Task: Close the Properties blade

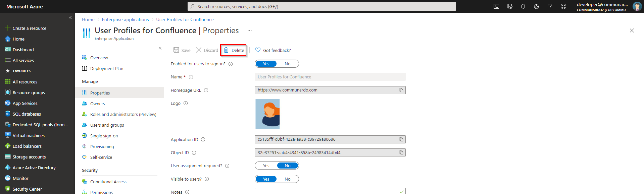Action: coord(632,30)
